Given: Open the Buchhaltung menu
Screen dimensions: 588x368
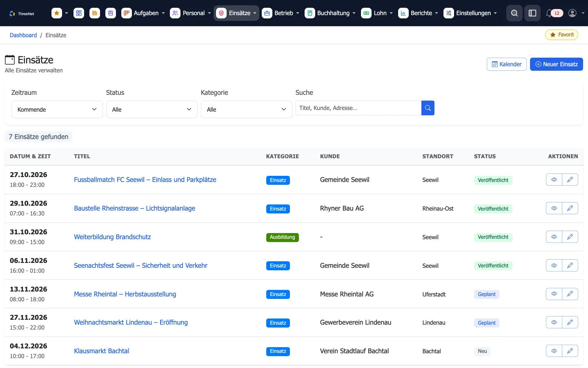Looking at the screenshot, I should pos(330,13).
